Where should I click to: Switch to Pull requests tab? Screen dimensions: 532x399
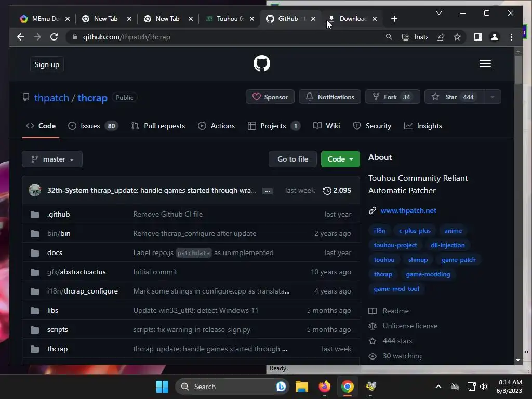[x=158, y=126]
